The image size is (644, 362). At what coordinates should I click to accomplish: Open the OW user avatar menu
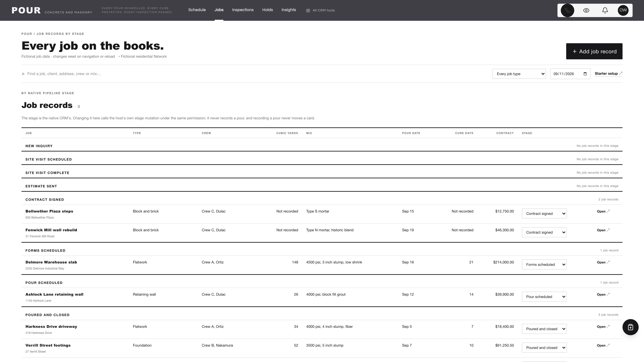pyautogui.click(x=623, y=10)
